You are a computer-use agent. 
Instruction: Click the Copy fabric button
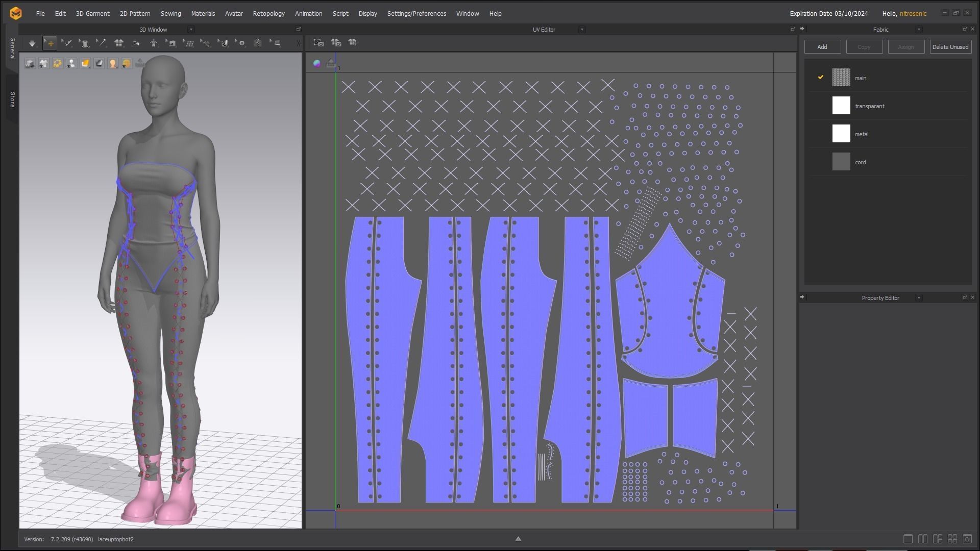coord(864,47)
